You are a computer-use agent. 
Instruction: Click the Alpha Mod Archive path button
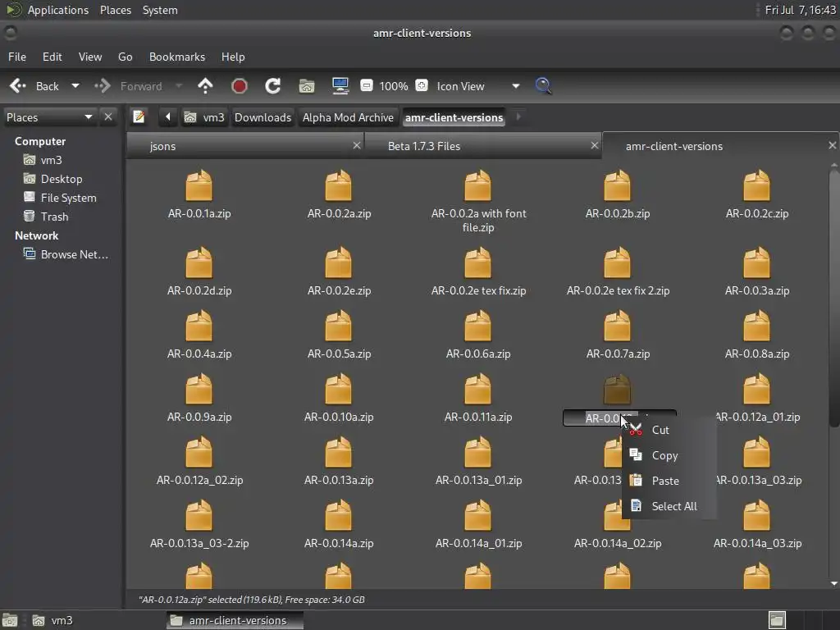(348, 117)
